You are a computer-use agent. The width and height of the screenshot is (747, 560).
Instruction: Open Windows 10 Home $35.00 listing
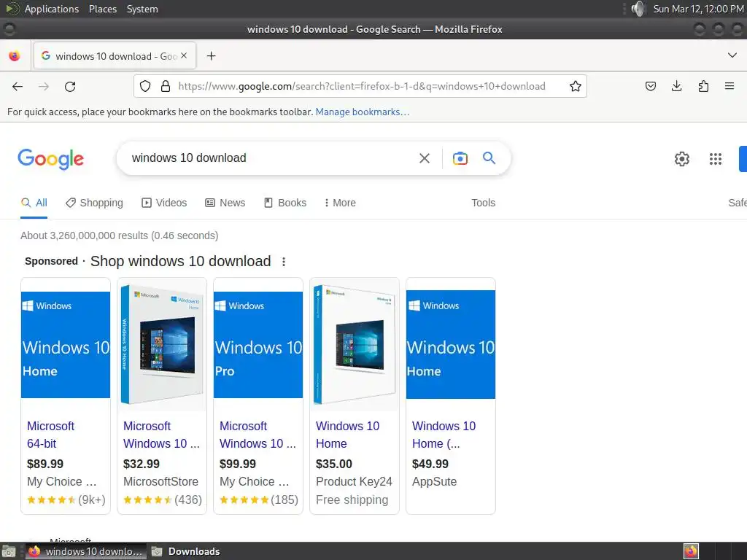347,435
